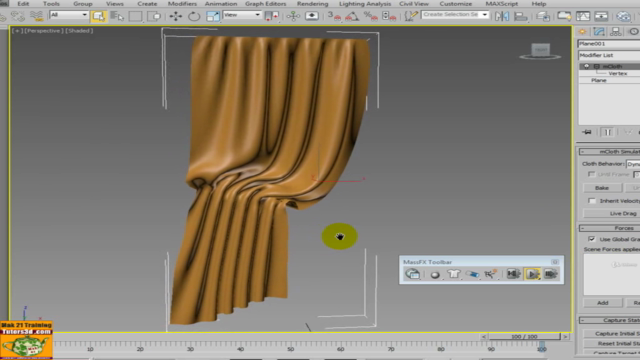640x360 pixels.
Task: Click Use Pivot Point Center icon
Action: click(x=271, y=16)
